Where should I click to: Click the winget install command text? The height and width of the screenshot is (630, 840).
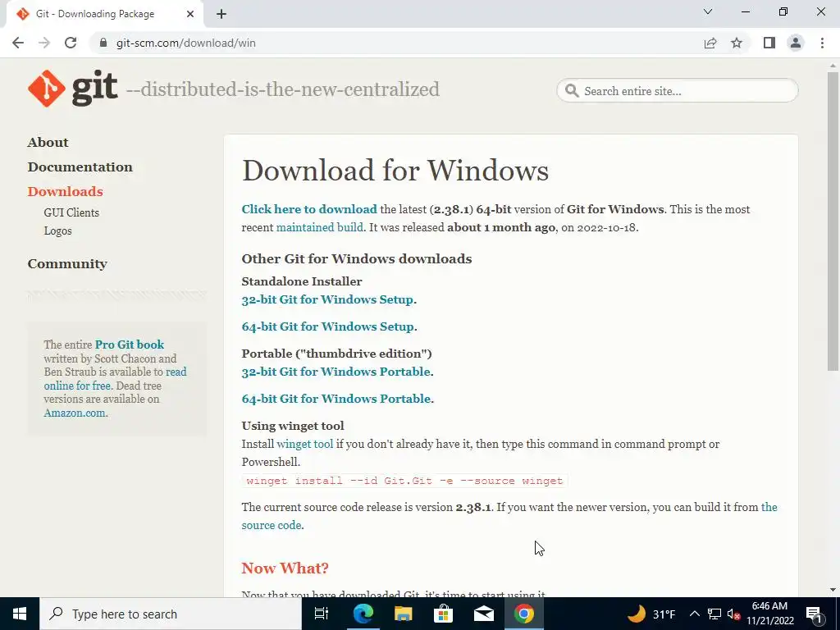tap(404, 481)
